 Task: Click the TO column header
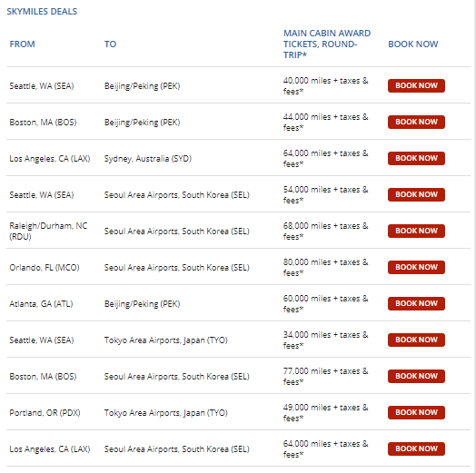(x=110, y=44)
